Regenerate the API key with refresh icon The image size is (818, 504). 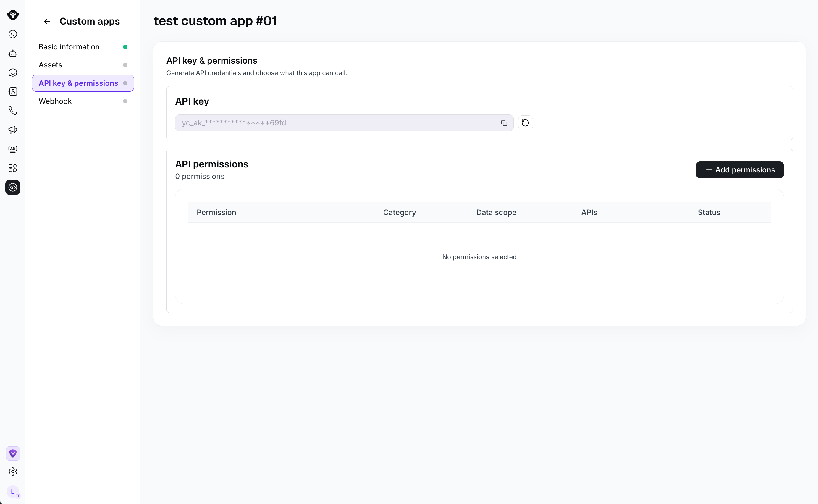(525, 123)
